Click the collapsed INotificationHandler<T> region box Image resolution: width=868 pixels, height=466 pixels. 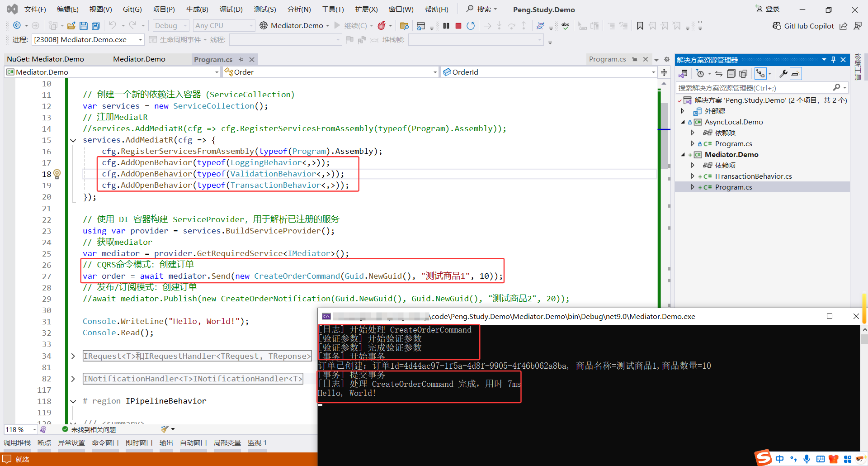click(x=193, y=379)
